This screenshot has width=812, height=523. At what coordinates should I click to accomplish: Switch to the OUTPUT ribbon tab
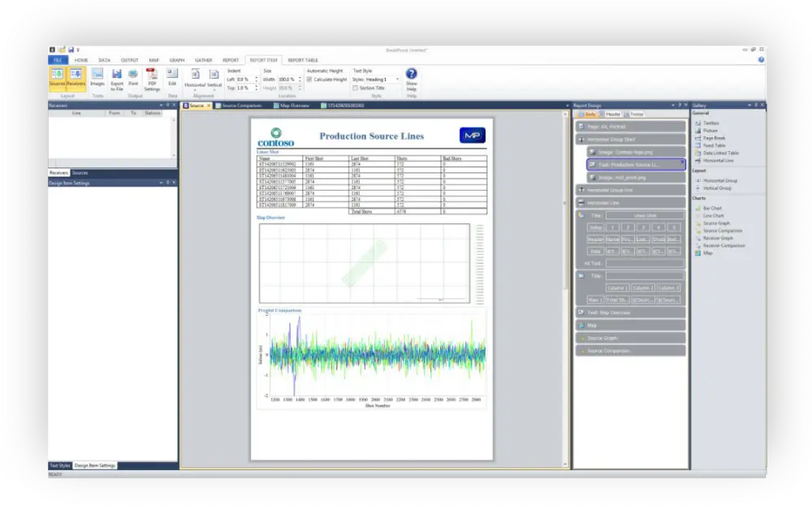coord(129,60)
